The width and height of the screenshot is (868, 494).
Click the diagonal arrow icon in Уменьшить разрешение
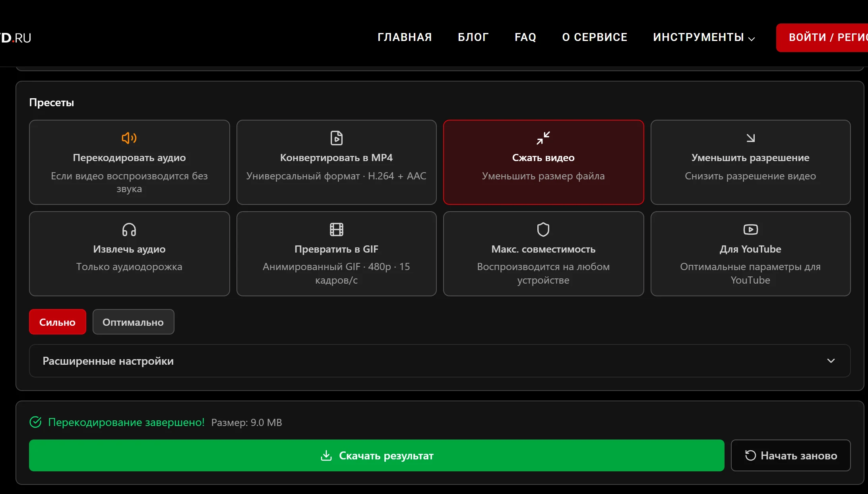[x=750, y=138]
